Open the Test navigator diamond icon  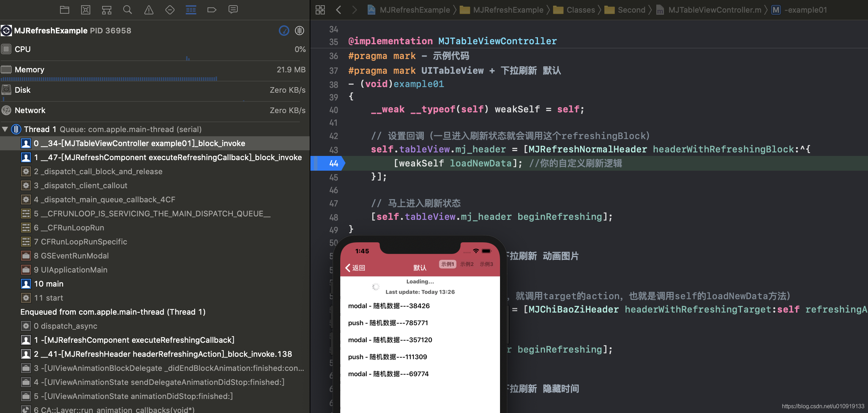click(170, 10)
